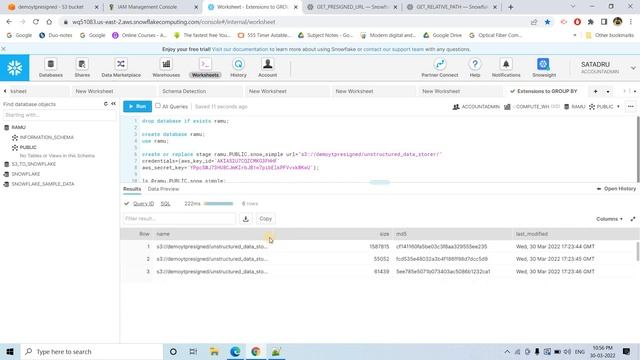Visit our documentation link
The image size is (640, 360).
click(240, 49)
